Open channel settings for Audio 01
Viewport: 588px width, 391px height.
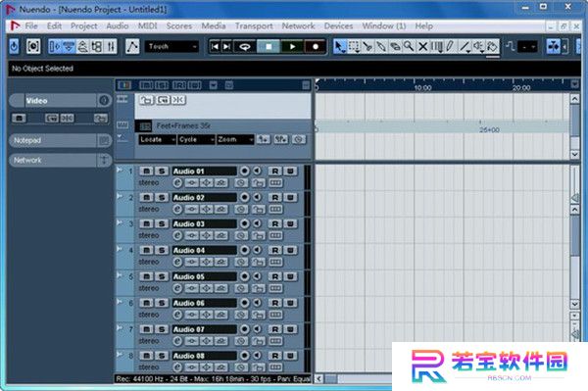177,183
